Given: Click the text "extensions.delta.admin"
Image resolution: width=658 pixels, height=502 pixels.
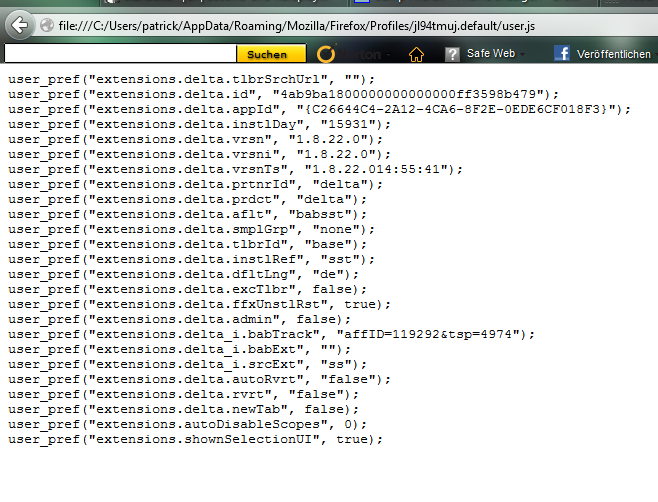Looking at the screenshot, I should [x=185, y=319].
